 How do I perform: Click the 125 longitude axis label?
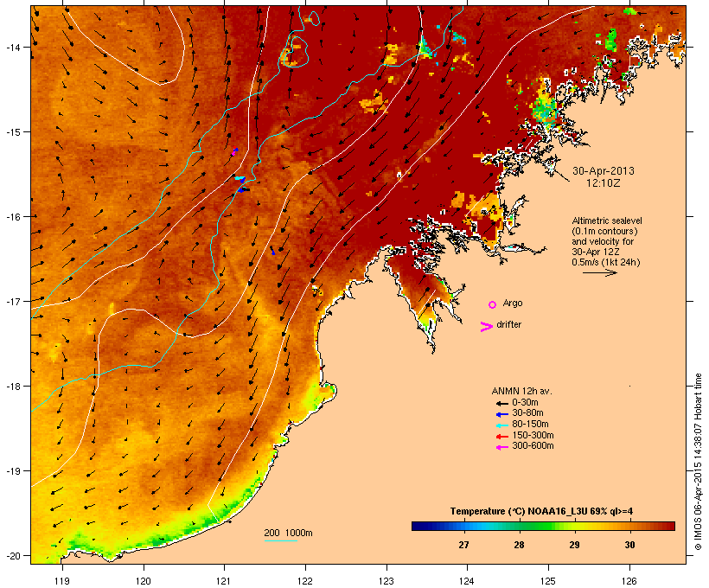pyautogui.click(x=548, y=581)
